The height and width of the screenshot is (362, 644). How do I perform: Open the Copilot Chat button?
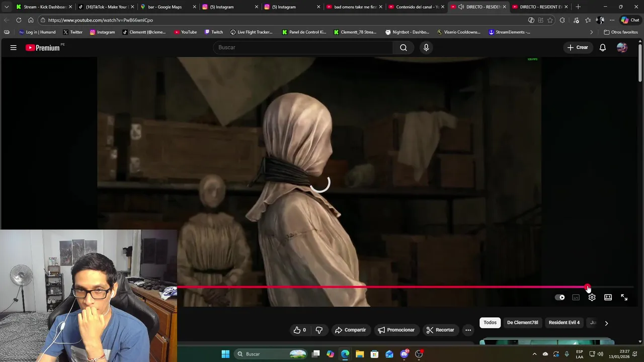630,20
